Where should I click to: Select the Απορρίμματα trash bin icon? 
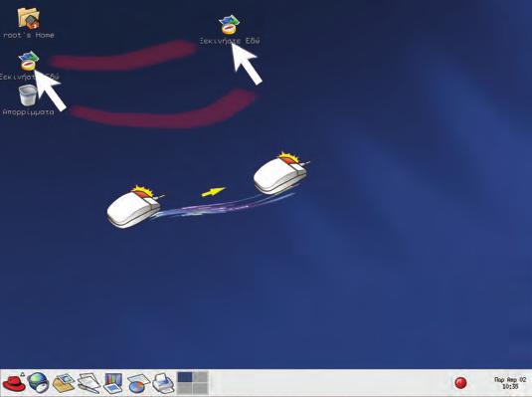coord(28,96)
